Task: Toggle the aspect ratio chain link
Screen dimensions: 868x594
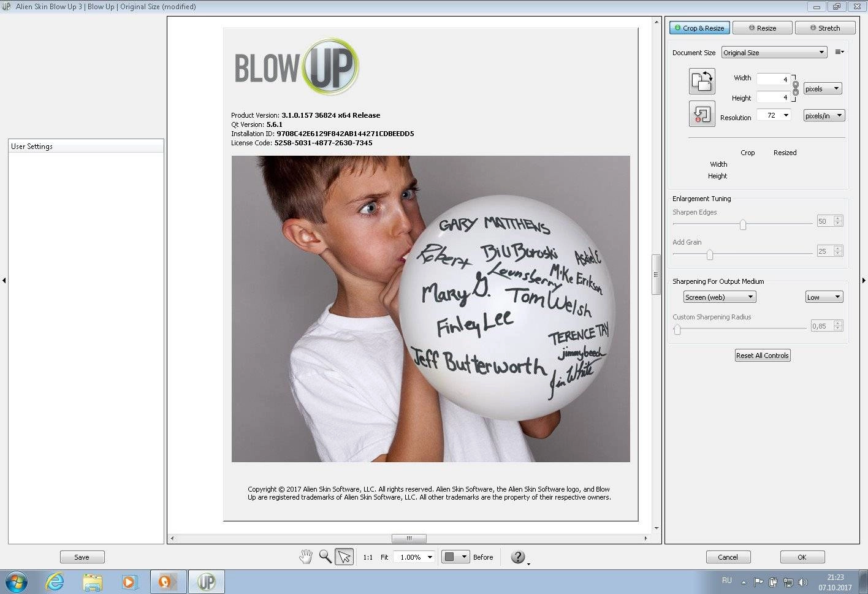Action: pyautogui.click(x=796, y=88)
